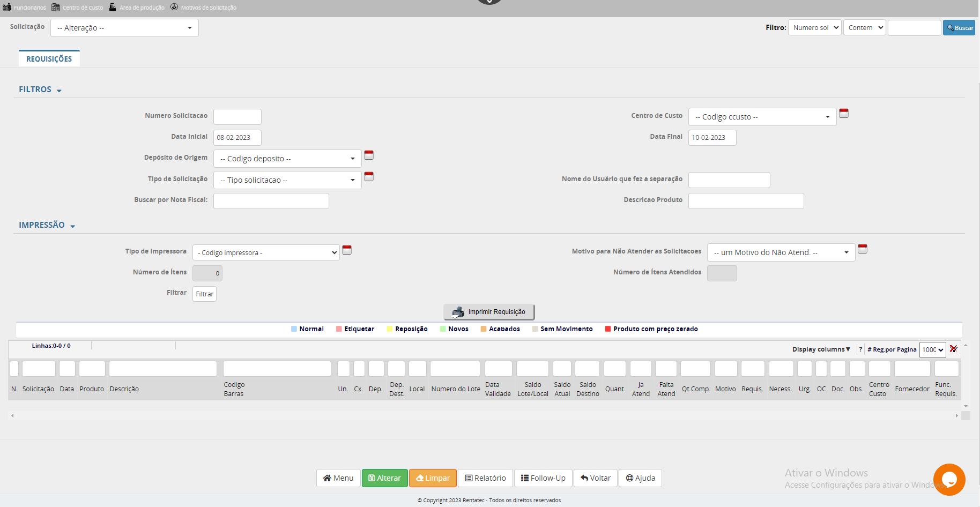
Task: Select the REQUISIÇÕES tab
Action: (x=49, y=59)
